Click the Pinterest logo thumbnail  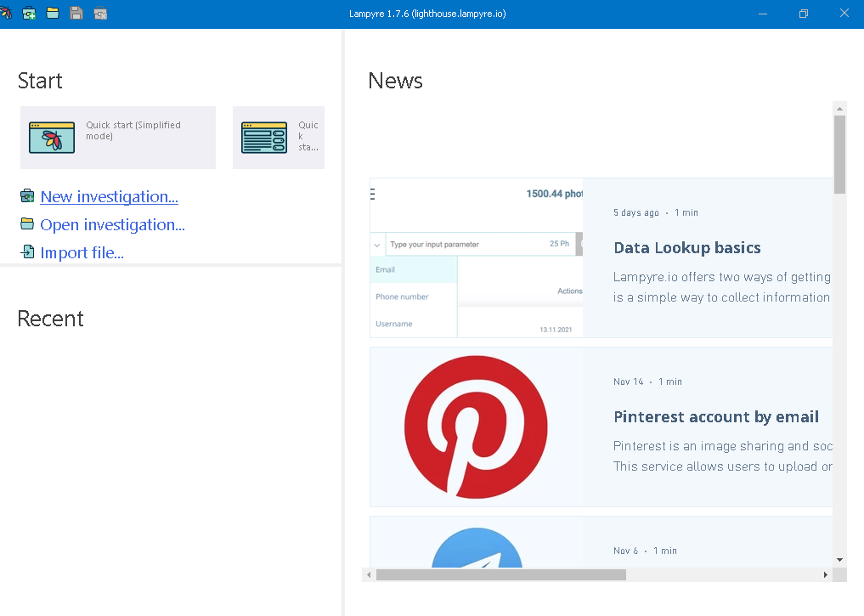[476, 427]
